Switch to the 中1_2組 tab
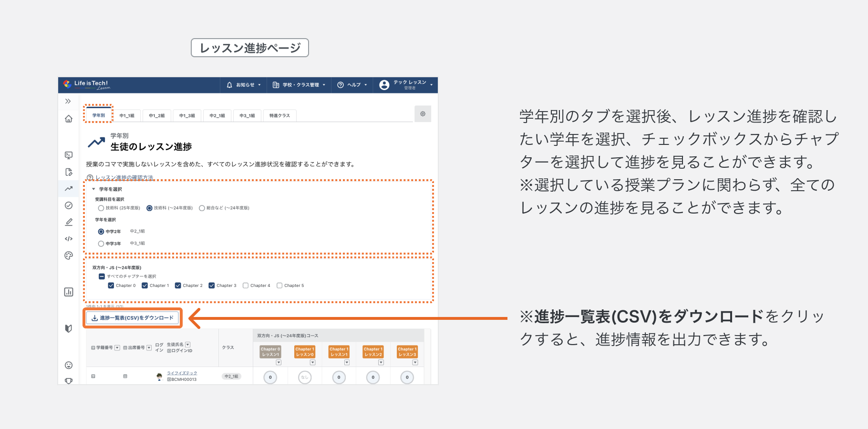Image resolution: width=868 pixels, height=429 pixels. point(157,115)
